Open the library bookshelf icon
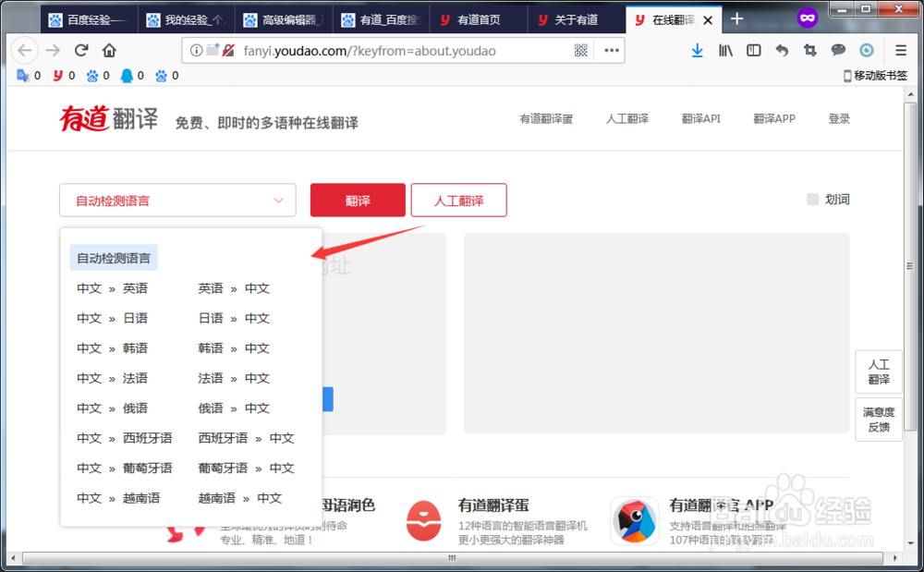This screenshot has width=924, height=572. (x=725, y=51)
